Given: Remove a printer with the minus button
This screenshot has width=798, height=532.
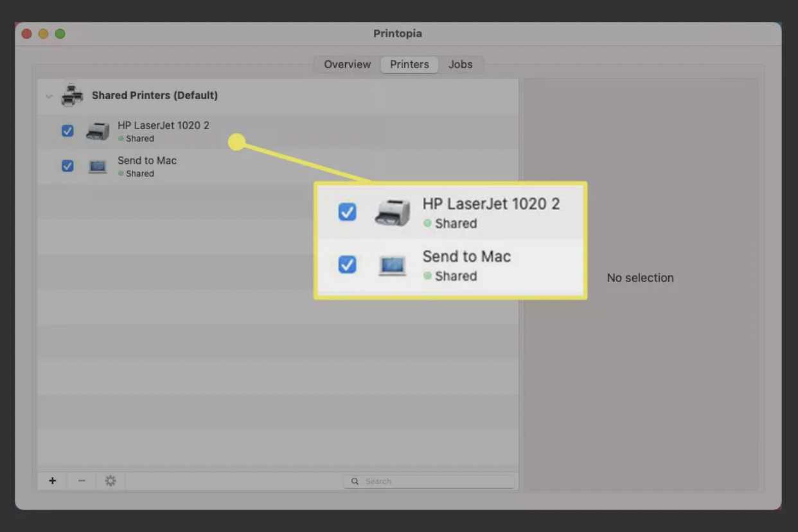Looking at the screenshot, I should (x=82, y=481).
